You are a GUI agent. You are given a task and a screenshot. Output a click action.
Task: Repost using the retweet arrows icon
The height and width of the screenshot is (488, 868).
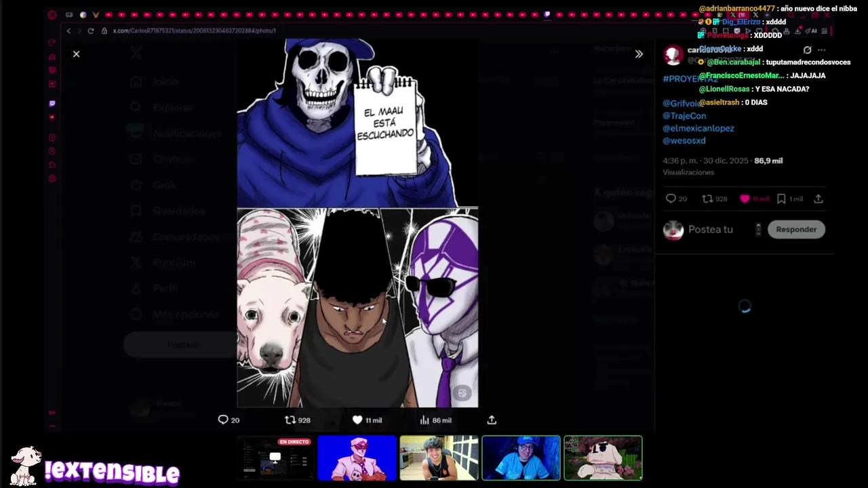tap(290, 420)
